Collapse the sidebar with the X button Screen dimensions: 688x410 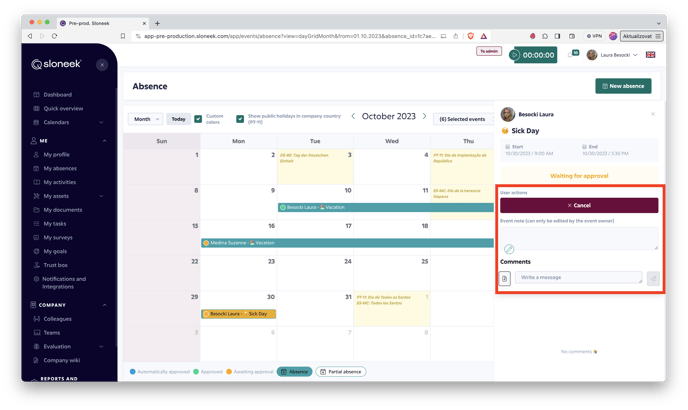click(102, 65)
